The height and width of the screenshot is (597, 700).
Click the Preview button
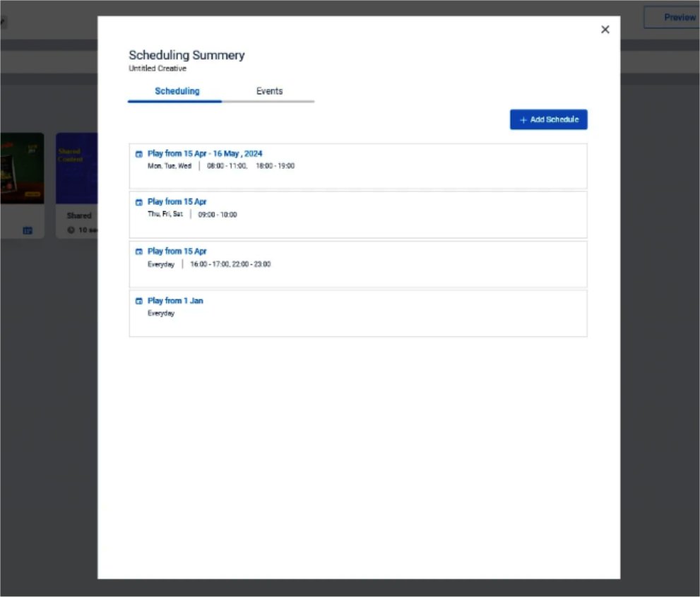(678, 17)
